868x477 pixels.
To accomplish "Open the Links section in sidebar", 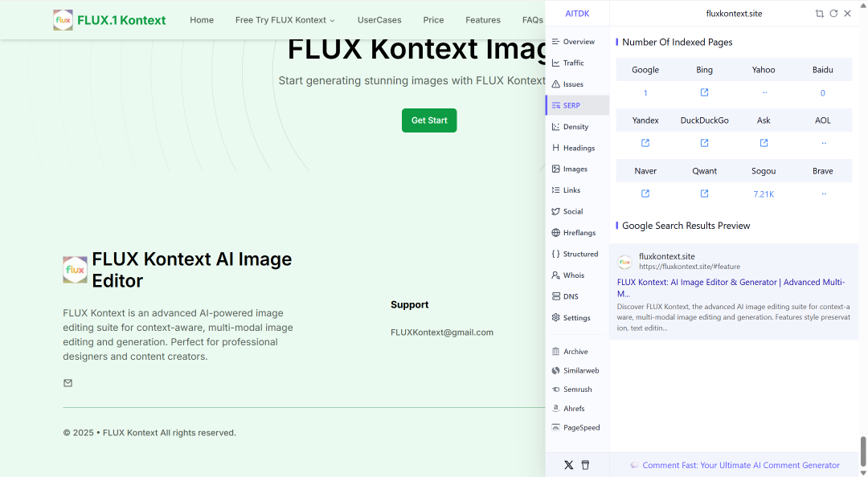I will point(577,190).
